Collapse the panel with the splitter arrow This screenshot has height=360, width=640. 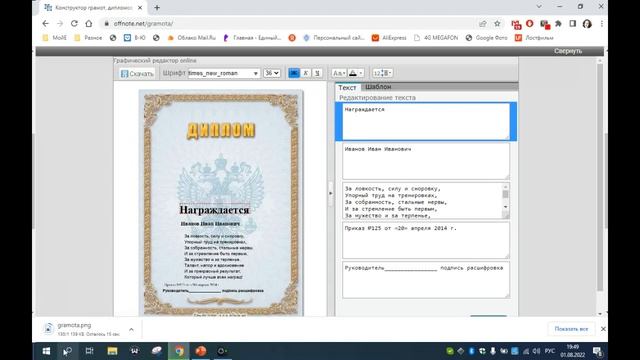(331, 193)
